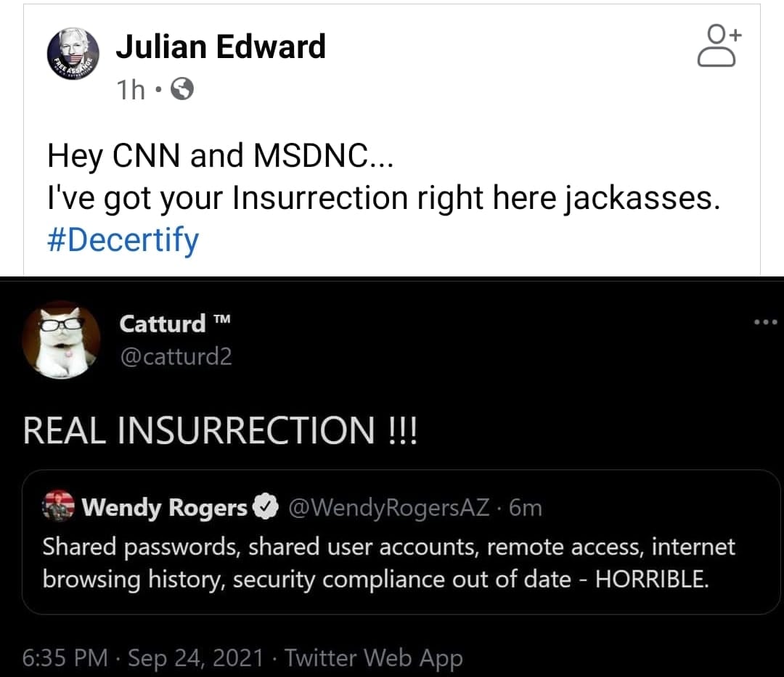Click the Catturd cat avatar
The width and height of the screenshot is (784, 677).
tap(61, 340)
